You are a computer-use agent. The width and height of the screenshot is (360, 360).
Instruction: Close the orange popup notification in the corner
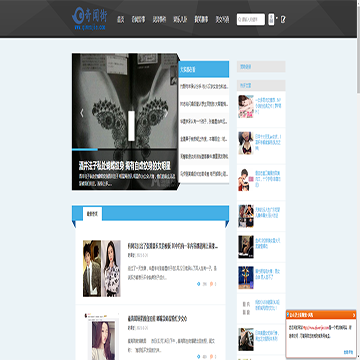pos(354,315)
